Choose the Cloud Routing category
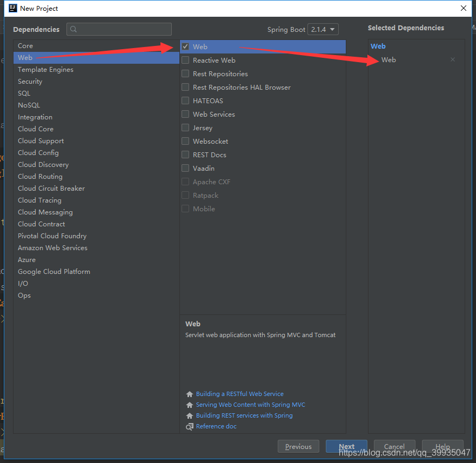The image size is (476, 463). (96, 177)
